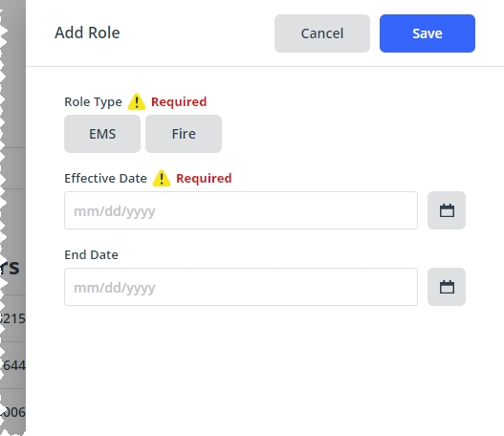Cancel adding the role
The image size is (504, 436).
322,33
